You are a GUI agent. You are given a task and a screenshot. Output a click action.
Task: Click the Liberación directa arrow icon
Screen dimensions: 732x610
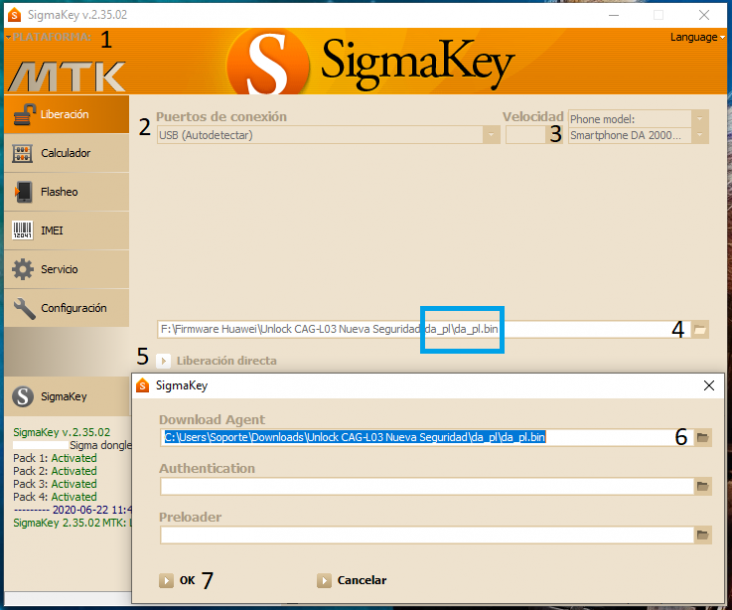[163, 361]
